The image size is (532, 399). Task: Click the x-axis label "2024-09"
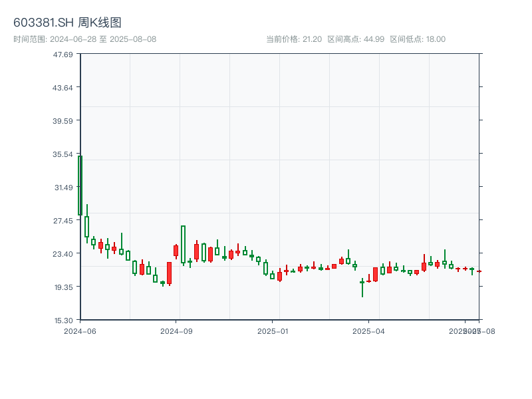point(176,331)
